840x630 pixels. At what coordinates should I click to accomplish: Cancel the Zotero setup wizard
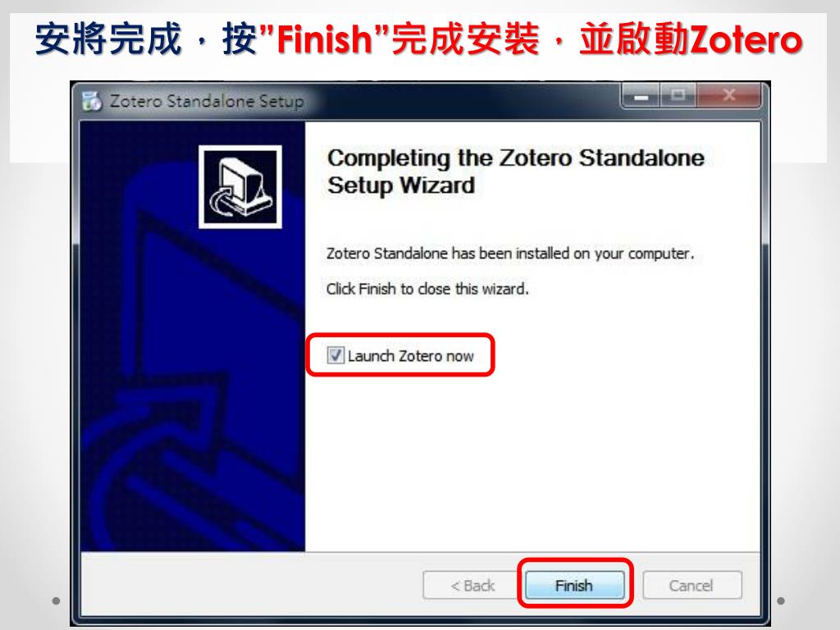point(692,585)
